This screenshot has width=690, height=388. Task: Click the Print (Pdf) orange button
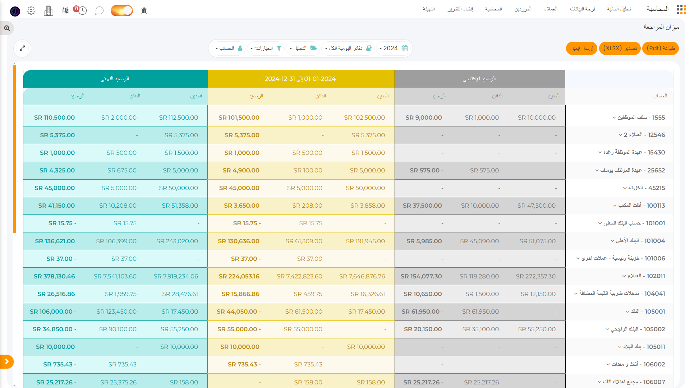point(661,48)
